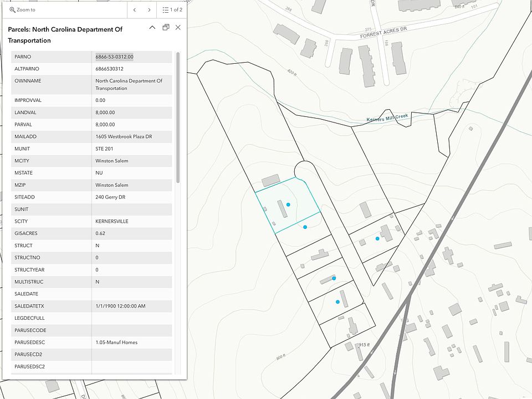Click the popup title Parcels heading
Image resolution: width=532 pixels, height=399 pixels.
point(65,35)
